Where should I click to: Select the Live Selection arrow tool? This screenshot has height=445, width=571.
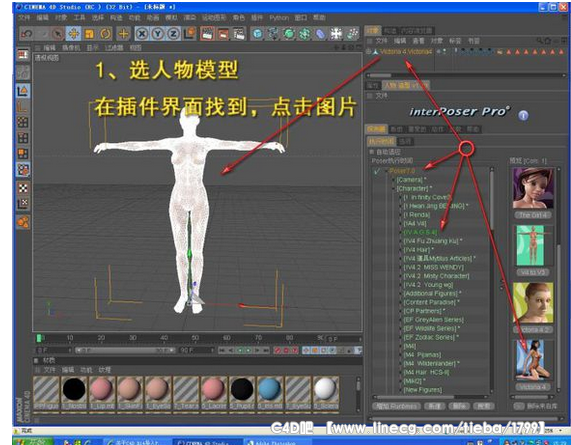[57, 34]
